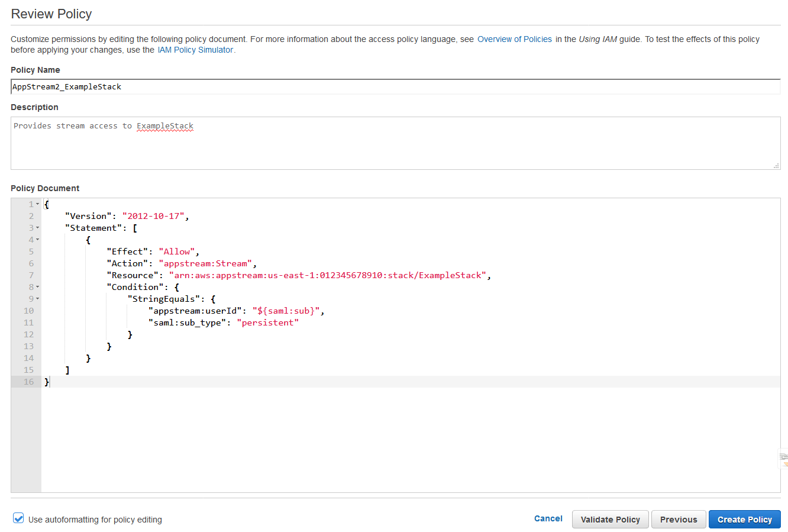Viewport: 788px width, 532px height.
Task: Open the IAM Policy Simulator link
Action: point(195,50)
